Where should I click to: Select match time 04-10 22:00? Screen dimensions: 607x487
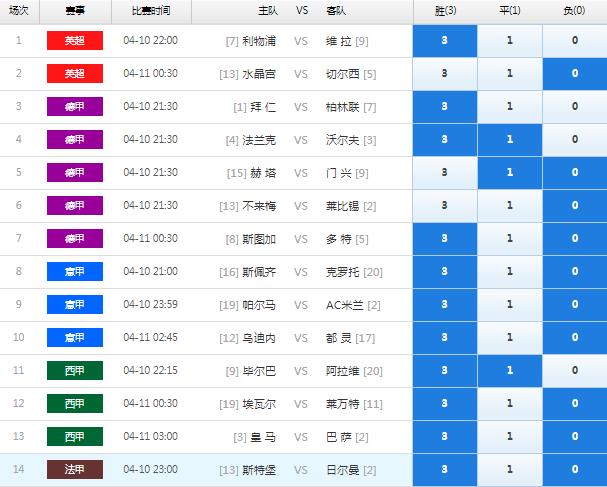click(151, 40)
